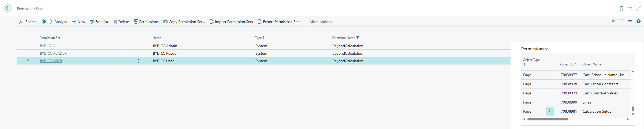This screenshot has height=129, width=644.
Task: Click the back arrow button
Action: tap(8, 8)
